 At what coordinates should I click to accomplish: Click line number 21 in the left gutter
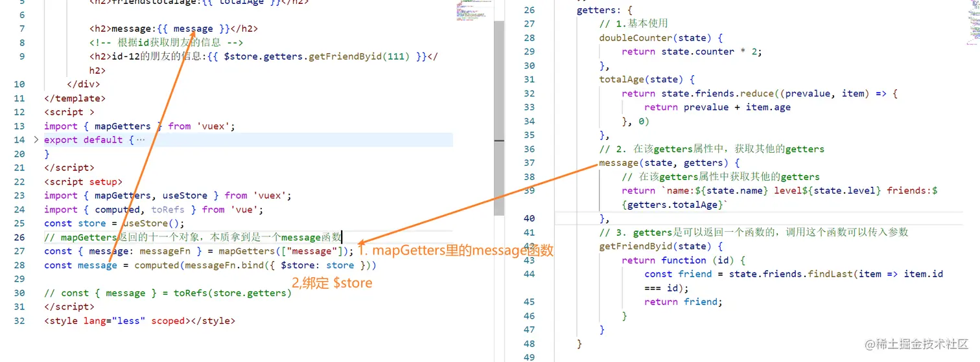[19, 168]
